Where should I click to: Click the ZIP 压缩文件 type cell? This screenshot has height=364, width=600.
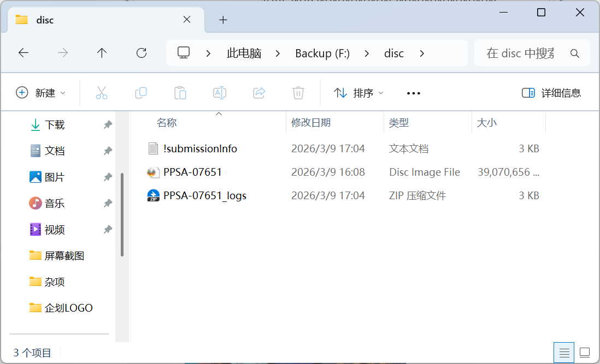tap(417, 195)
